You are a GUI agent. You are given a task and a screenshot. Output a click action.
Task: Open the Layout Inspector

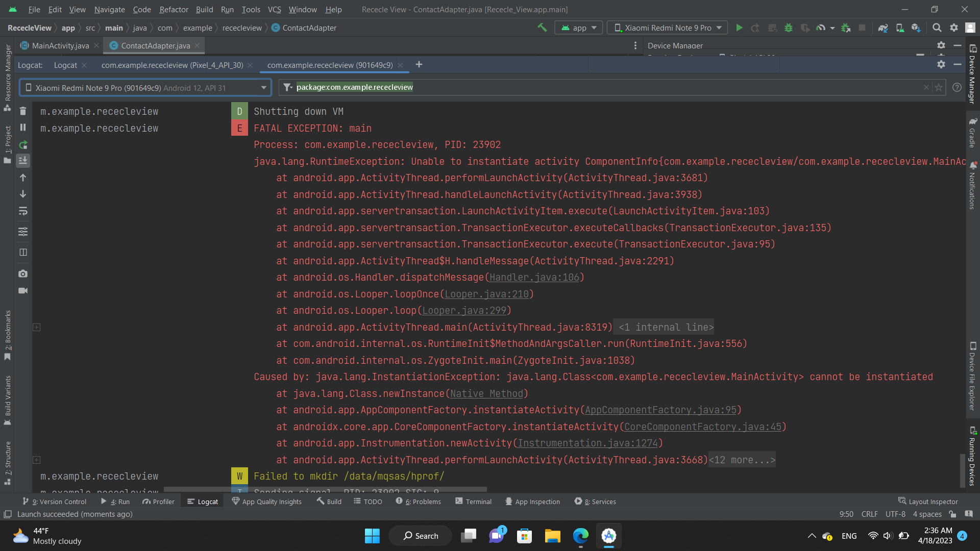pos(928,502)
